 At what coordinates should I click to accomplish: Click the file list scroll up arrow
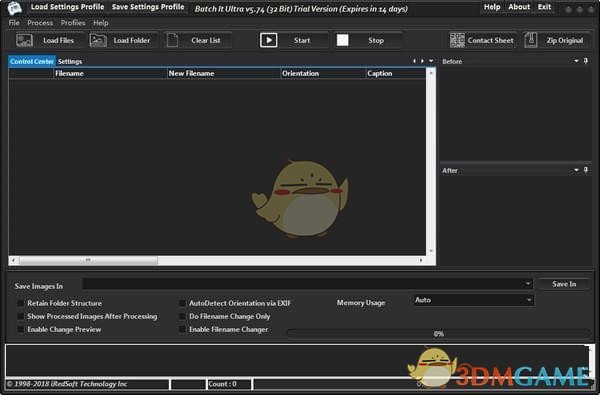[x=431, y=72]
